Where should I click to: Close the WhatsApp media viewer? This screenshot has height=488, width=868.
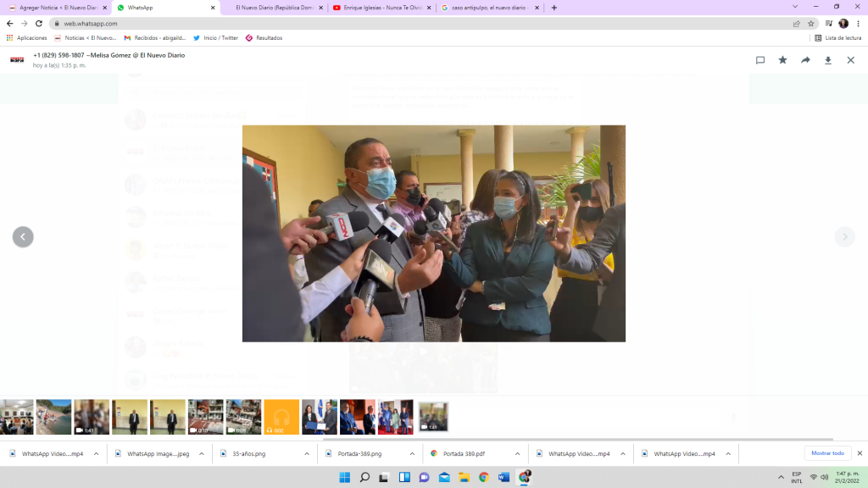pos(850,60)
